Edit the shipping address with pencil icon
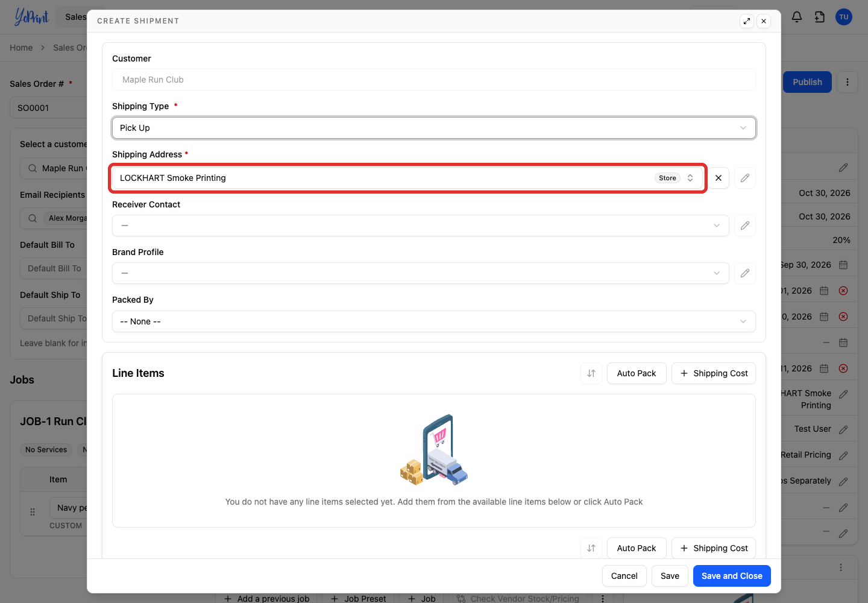 point(745,178)
